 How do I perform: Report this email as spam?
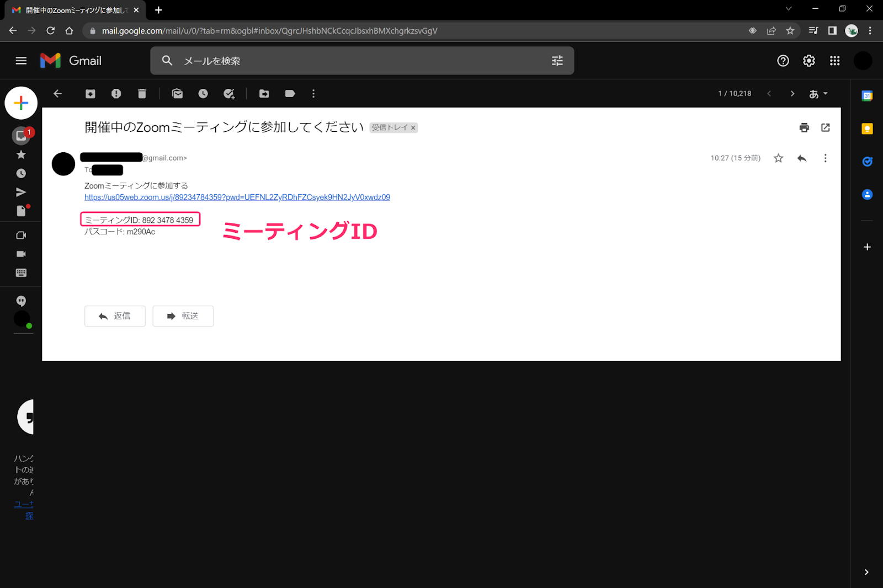[116, 94]
